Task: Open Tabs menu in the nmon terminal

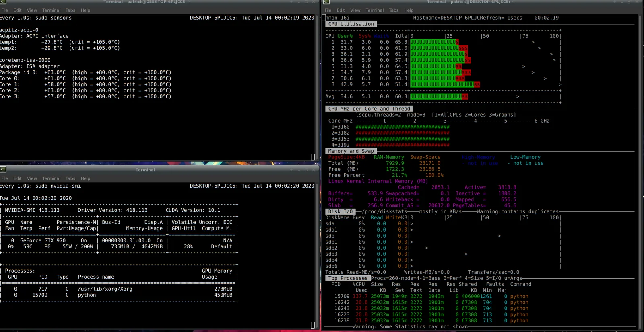Action: tap(394, 10)
